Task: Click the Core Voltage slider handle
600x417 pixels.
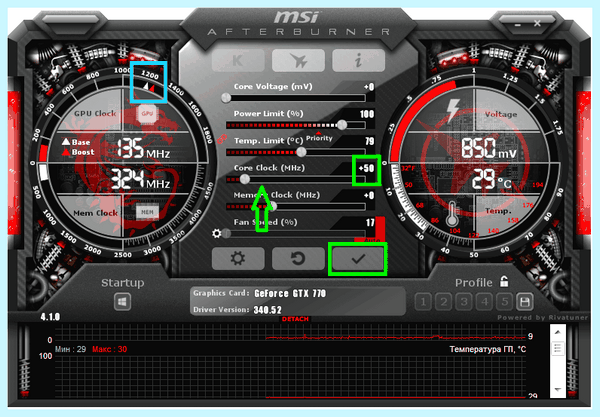Action: pos(226,98)
